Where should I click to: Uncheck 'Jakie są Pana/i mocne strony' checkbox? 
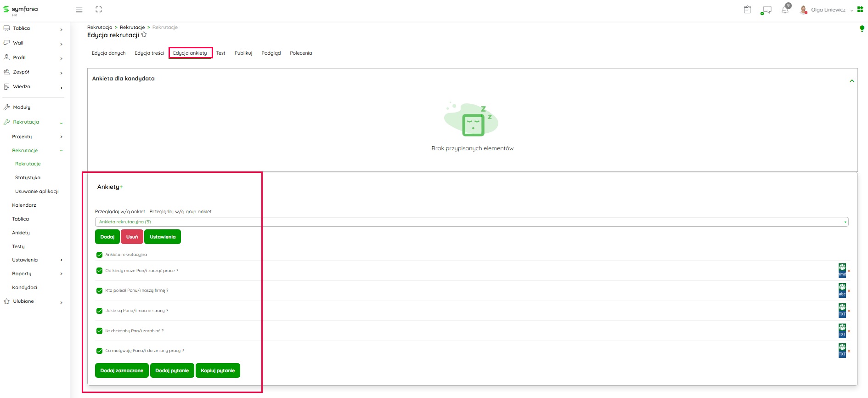[x=99, y=311]
